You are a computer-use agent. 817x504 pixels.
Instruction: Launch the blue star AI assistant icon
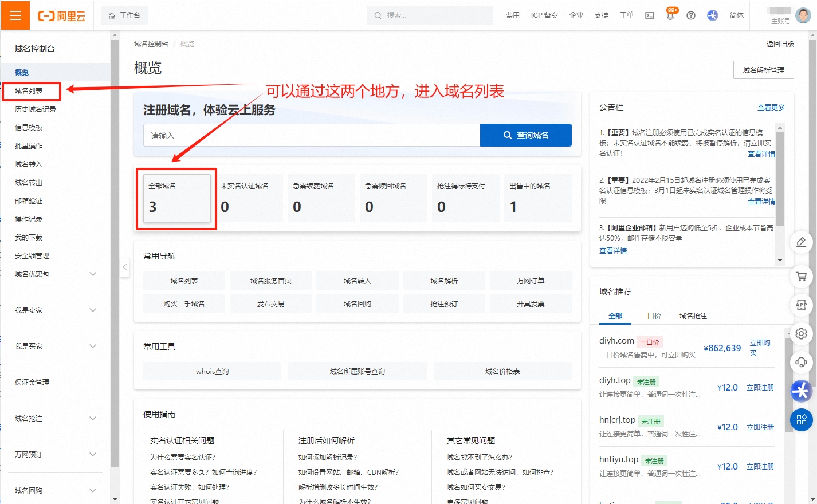801,391
